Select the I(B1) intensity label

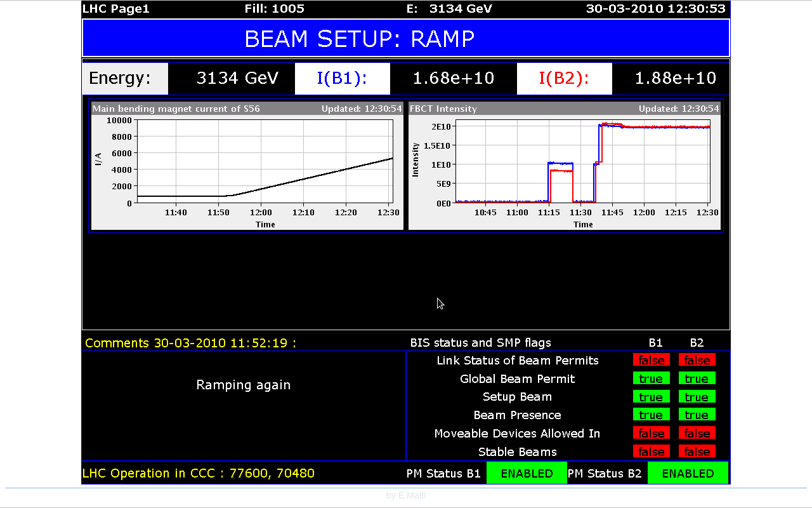pyautogui.click(x=343, y=78)
